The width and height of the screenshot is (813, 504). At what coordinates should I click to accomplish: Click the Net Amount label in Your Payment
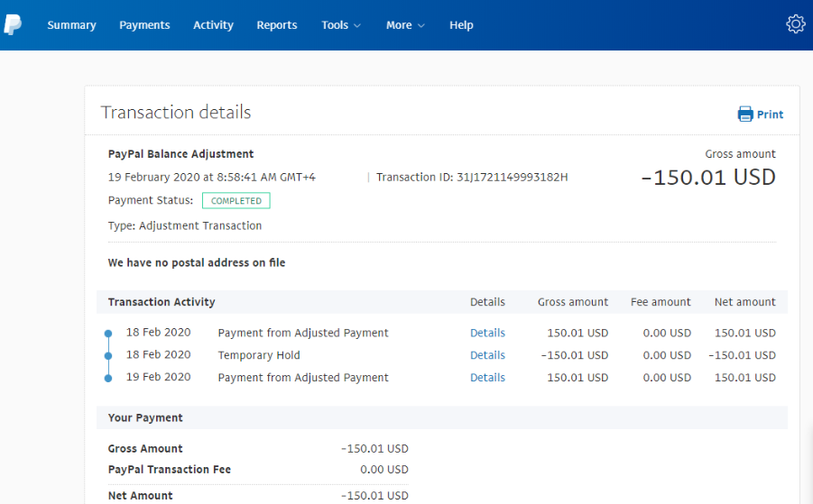coord(140,495)
